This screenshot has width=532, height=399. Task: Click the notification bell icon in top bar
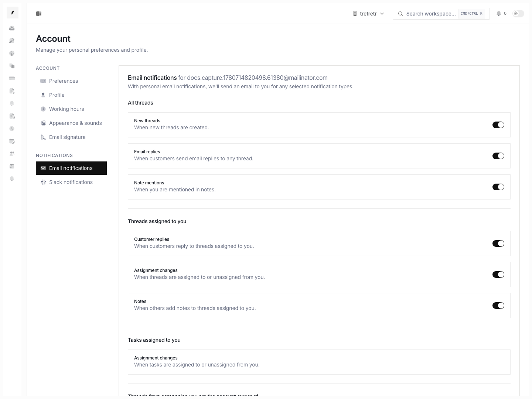click(499, 14)
